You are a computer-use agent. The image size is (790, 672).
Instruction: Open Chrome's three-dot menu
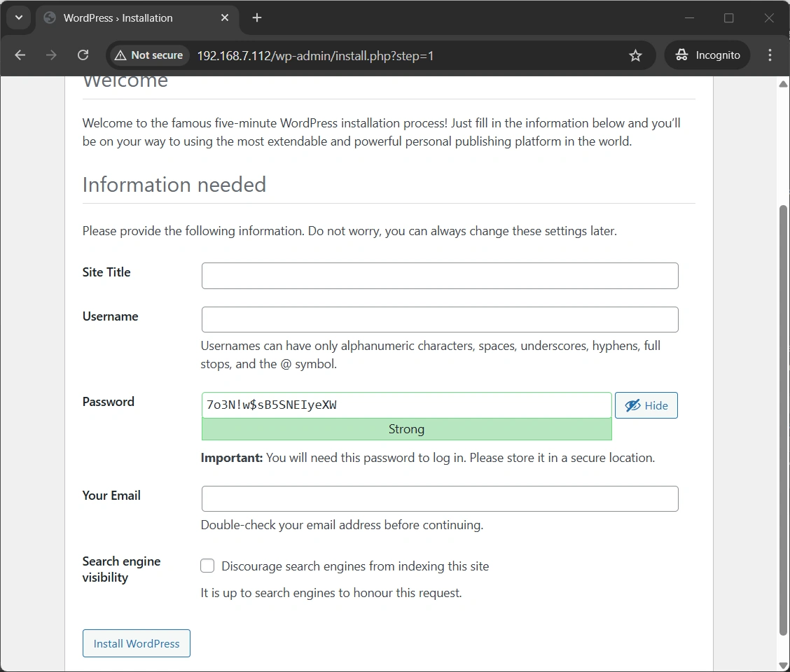(770, 55)
